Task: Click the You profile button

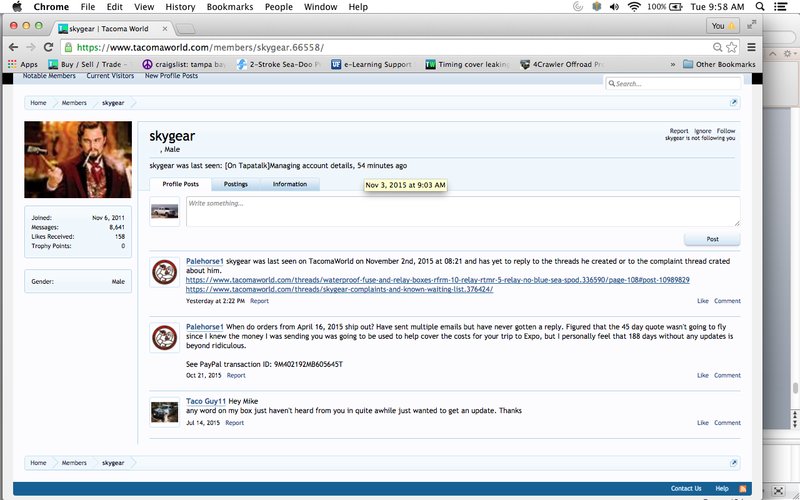Action: 723,26
